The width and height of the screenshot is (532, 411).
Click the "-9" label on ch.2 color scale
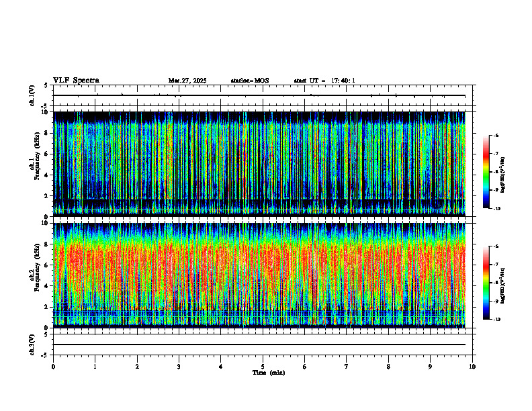496,302
